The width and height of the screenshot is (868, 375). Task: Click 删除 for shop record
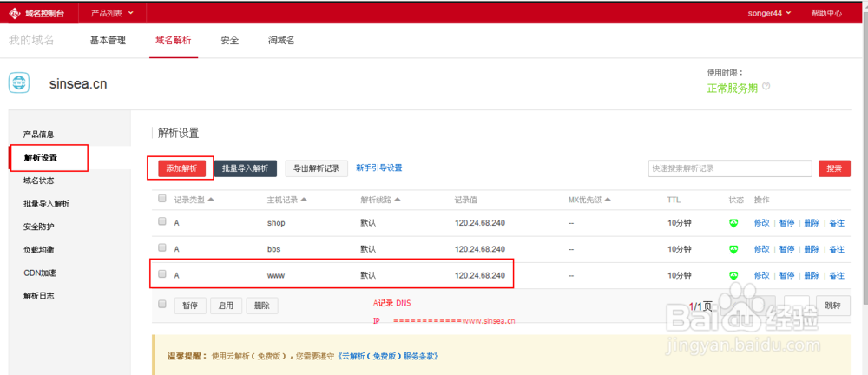pos(812,223)
